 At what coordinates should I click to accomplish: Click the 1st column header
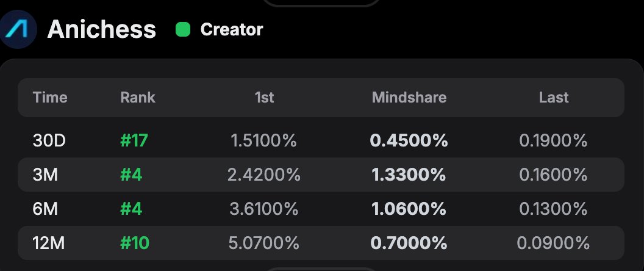pos(263,97)
